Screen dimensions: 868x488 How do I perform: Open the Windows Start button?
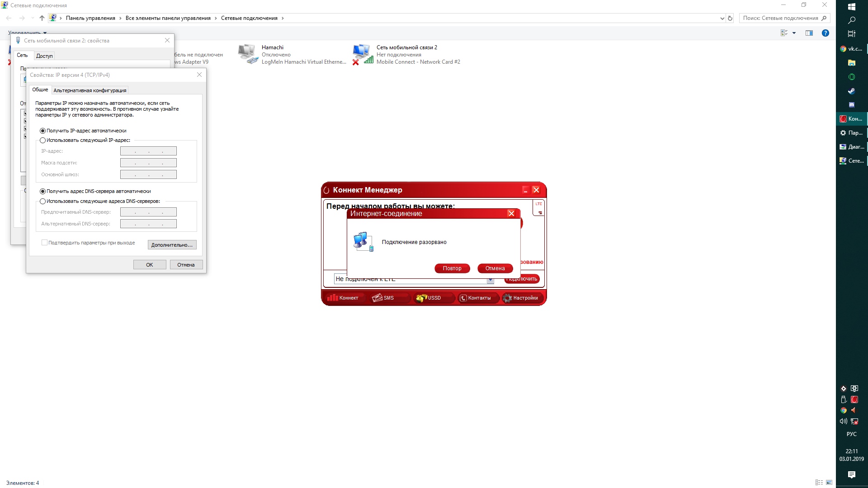[x=852, y=7]
